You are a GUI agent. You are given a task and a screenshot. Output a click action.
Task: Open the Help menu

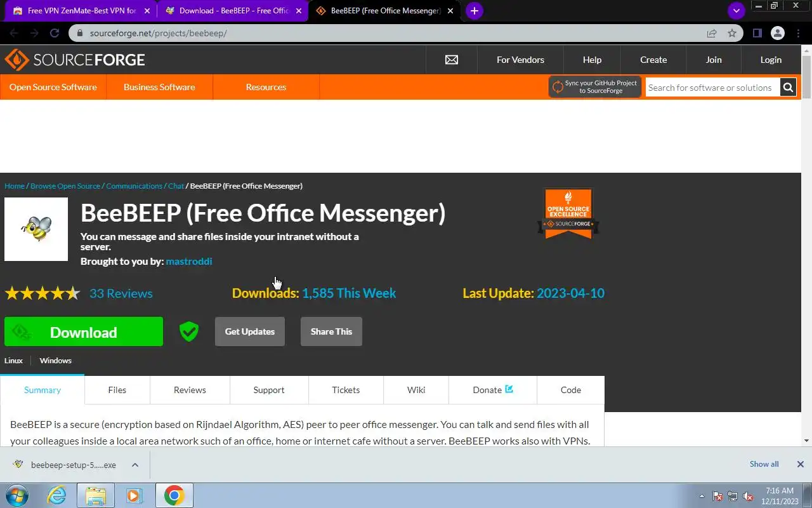(x=592, y=60)
